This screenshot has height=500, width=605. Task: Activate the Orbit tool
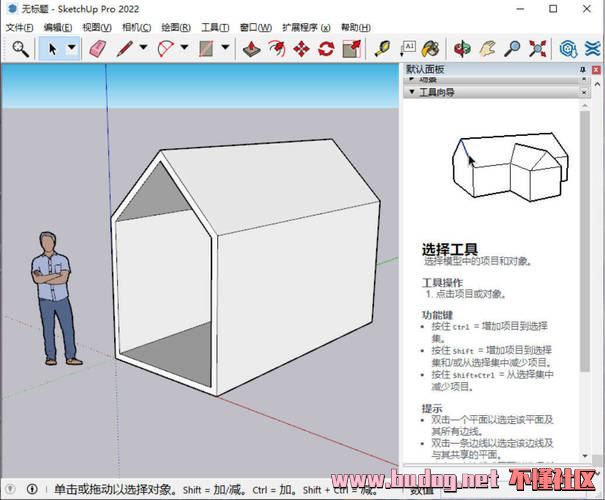(x=461, y=48)
